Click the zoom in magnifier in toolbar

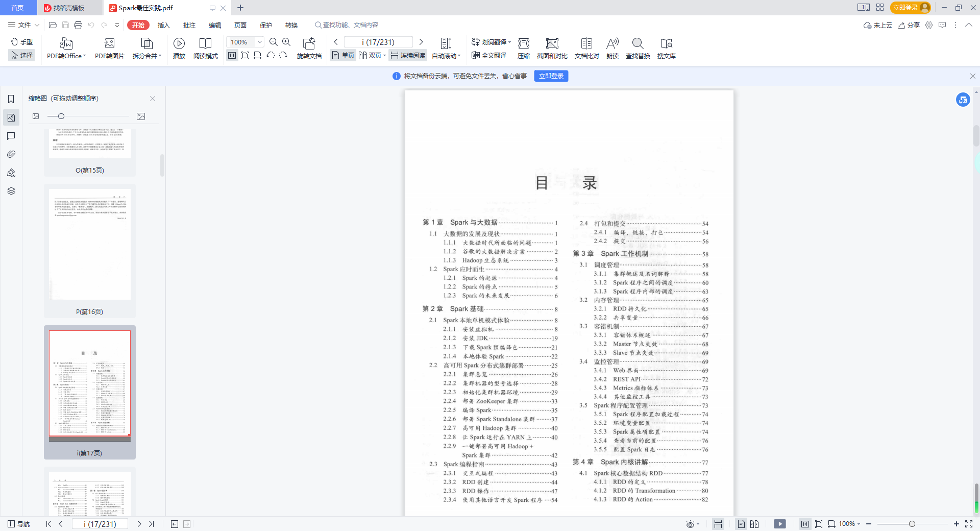[x=286, y=42]
